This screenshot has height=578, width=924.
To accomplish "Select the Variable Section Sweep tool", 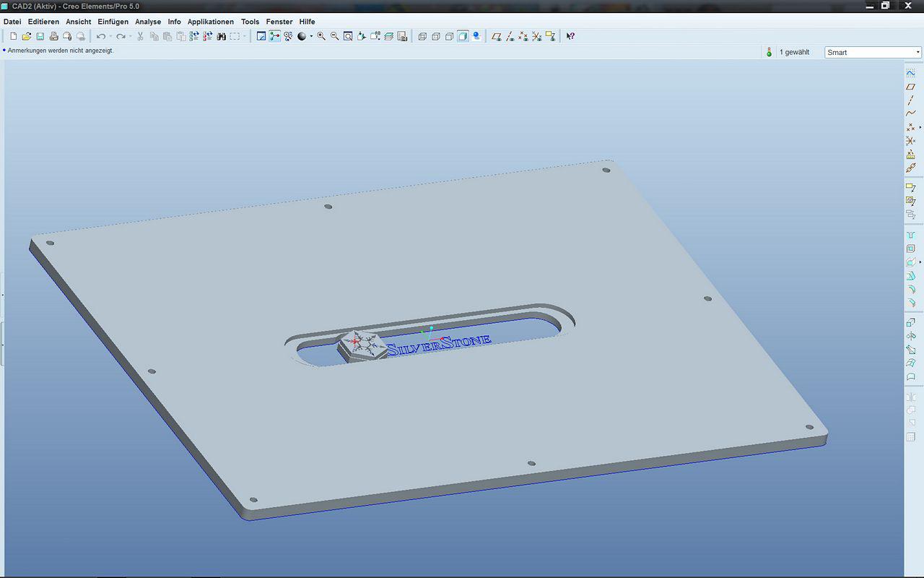I will pyautogui.click(x=910, y=350).
